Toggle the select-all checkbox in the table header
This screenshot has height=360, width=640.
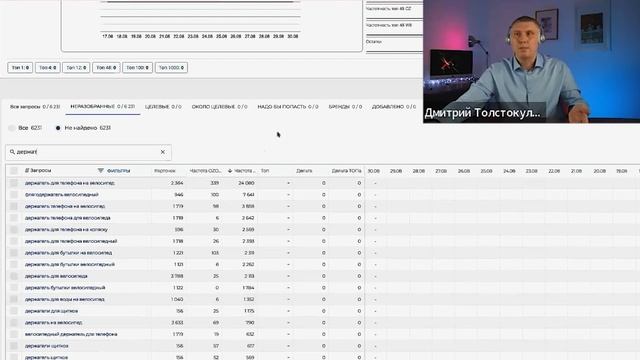[14, 170]
